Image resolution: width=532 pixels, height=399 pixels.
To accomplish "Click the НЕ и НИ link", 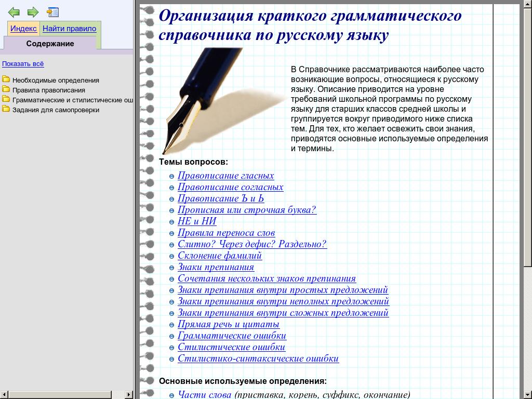I will (x=197, y=221).
